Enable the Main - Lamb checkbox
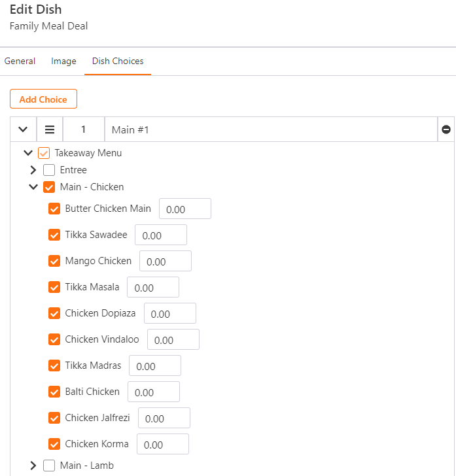Image resolution: width=456 pixels, height=476 pixels. coord(49,465)
